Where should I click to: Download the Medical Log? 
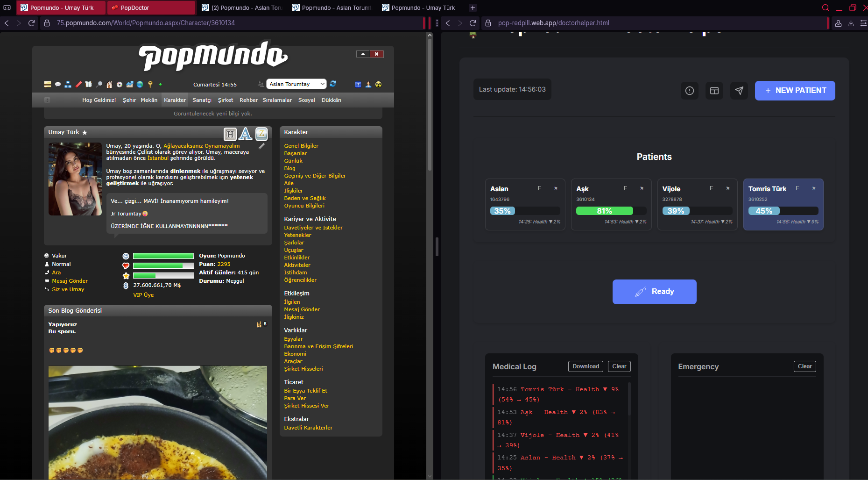click(586, 366)
